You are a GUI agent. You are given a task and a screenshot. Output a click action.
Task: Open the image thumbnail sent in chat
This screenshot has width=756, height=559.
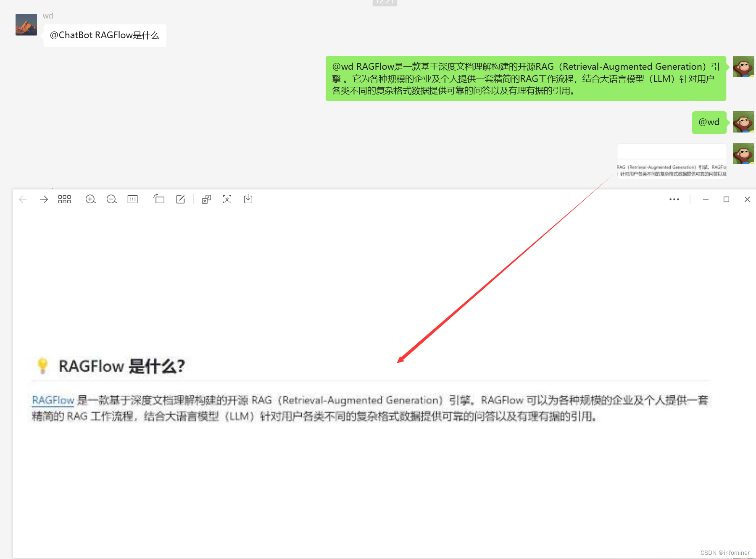(x=672, y=161)
